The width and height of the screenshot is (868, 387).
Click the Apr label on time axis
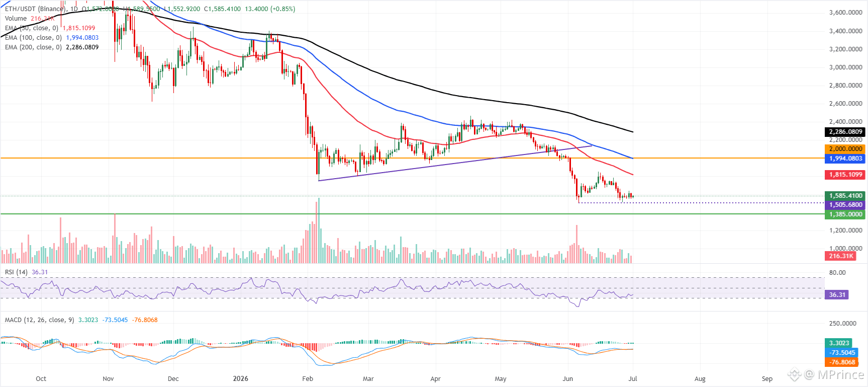tap(435, 379)
